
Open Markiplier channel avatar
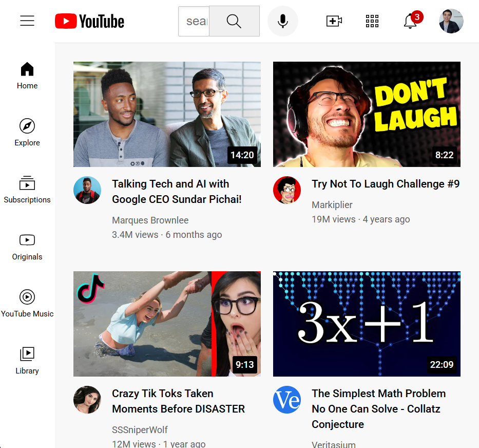pos(287,190)
